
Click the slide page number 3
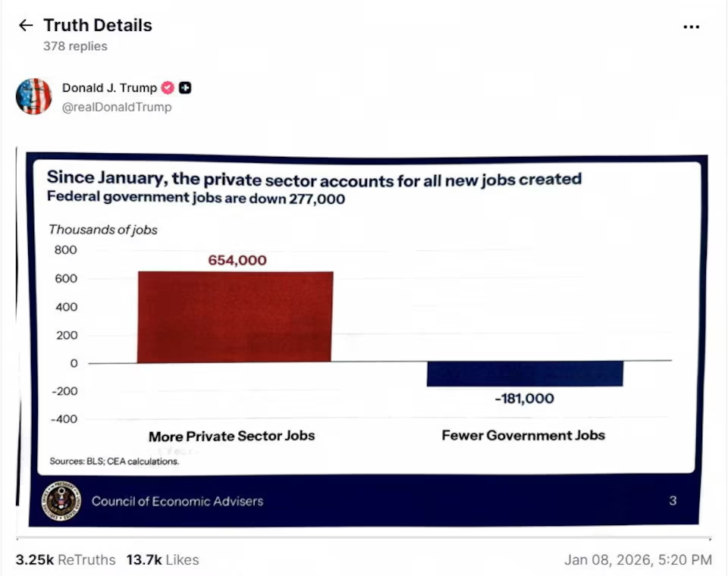coord(672,501)
